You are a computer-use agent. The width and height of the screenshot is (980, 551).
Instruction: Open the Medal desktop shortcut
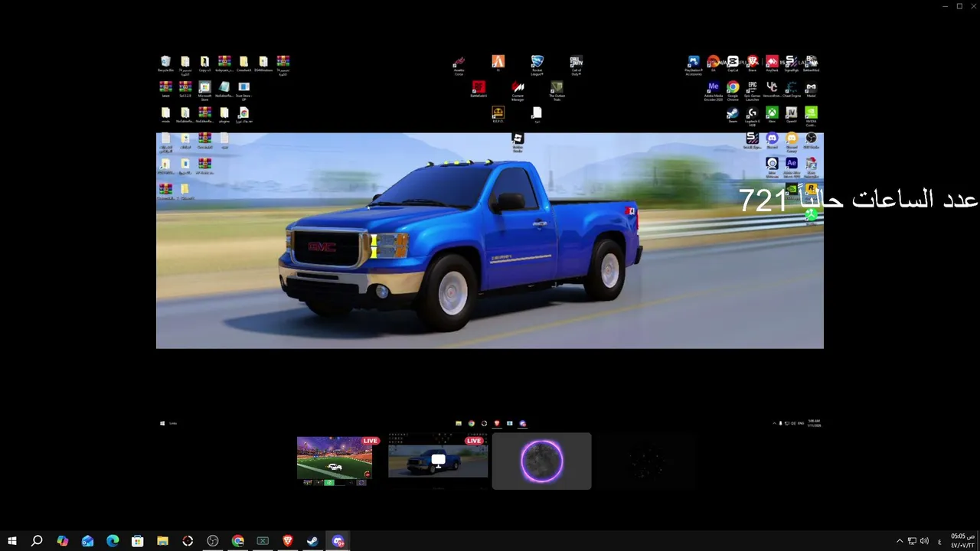pos(811,90)
